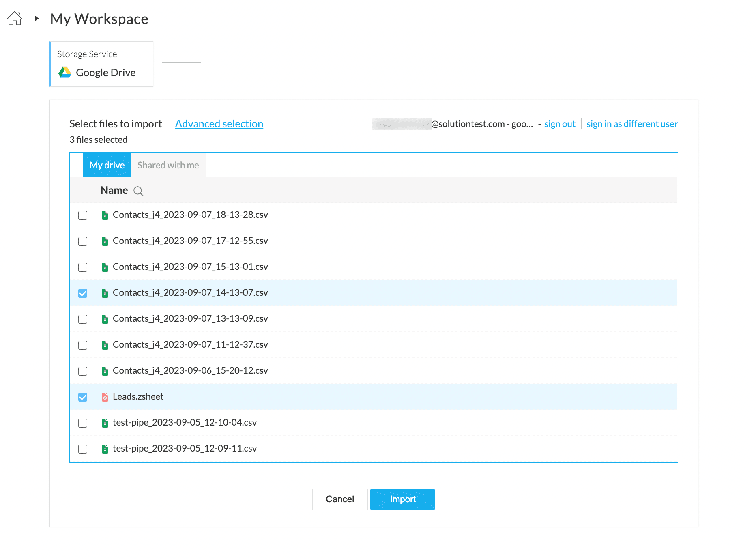
Task: Click the Import button
Action: pos(402,499)
